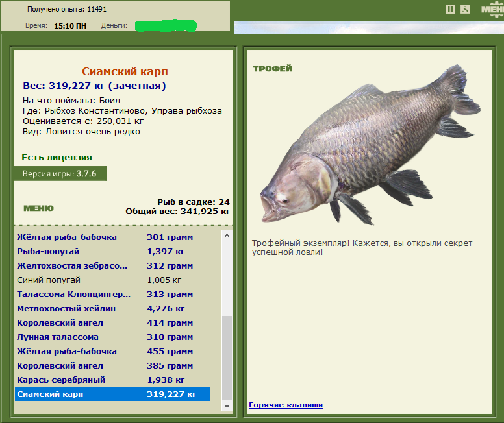Select the Лунная талассома row

[x=112, y=337]
